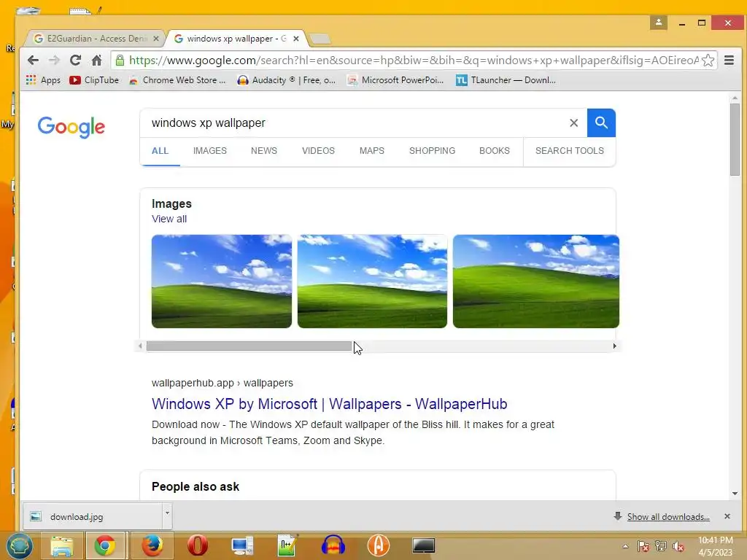
Task: Click the Chrome taskbar icon
Action: [105, 545]
